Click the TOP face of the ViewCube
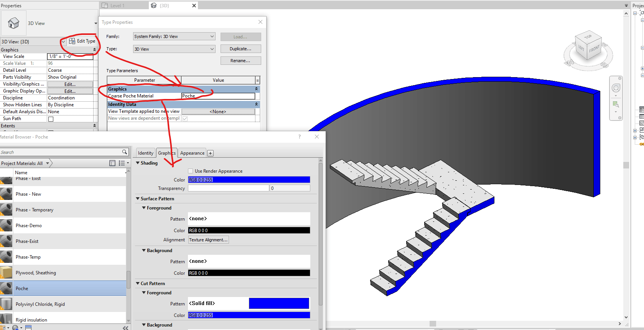The width and height of the screenshot is (644, 330). 588,37
